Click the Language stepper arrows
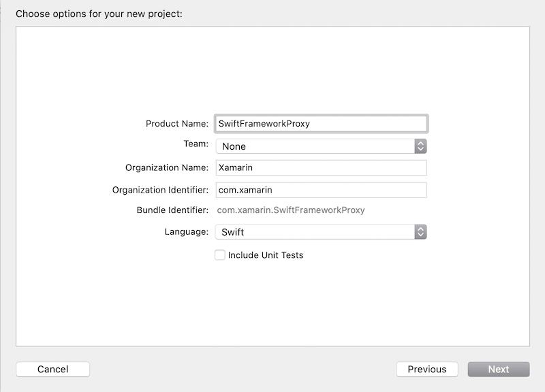Image resolution: width=545 pixels, height=392 pixels. pos(421,232)
